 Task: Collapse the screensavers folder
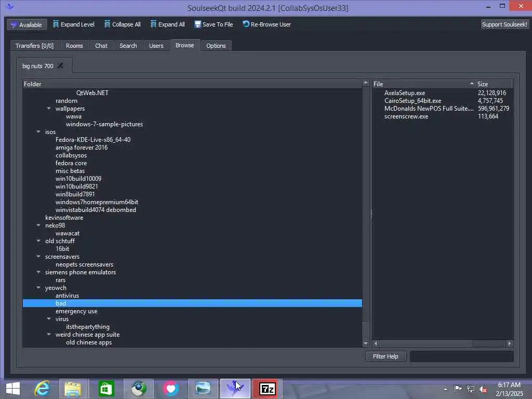coord(38,257)
